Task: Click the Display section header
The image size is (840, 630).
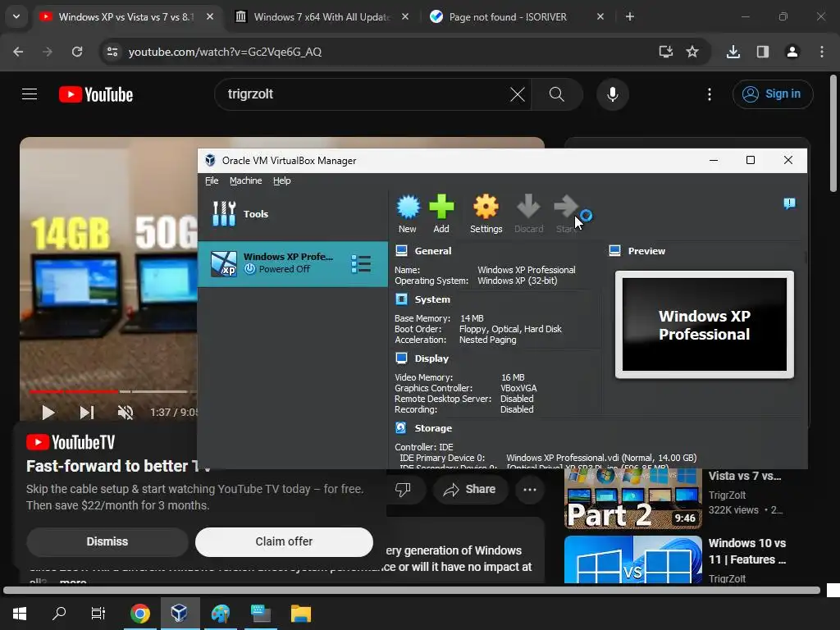Action: (431, 358)
